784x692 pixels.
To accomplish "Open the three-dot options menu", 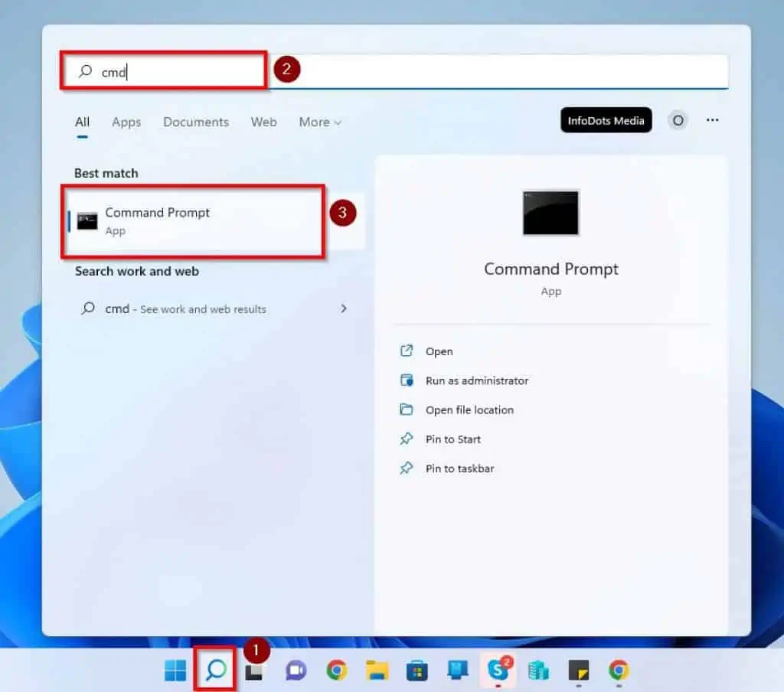I will (713, 120).
